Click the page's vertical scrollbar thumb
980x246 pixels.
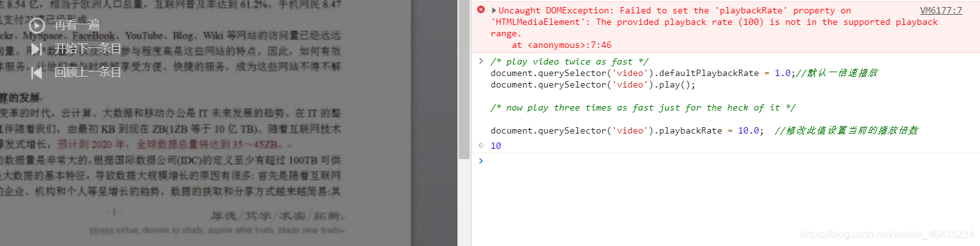(x=464, y=80)
